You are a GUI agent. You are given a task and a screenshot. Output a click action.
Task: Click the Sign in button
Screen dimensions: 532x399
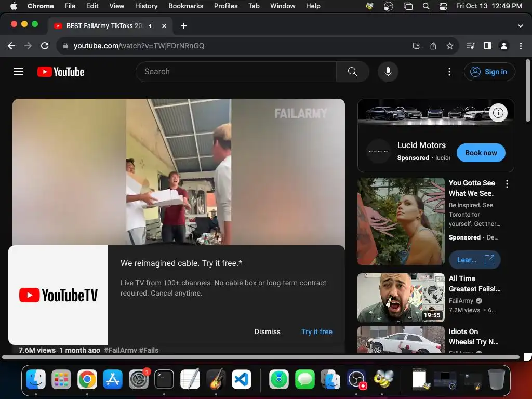(489, 72)
